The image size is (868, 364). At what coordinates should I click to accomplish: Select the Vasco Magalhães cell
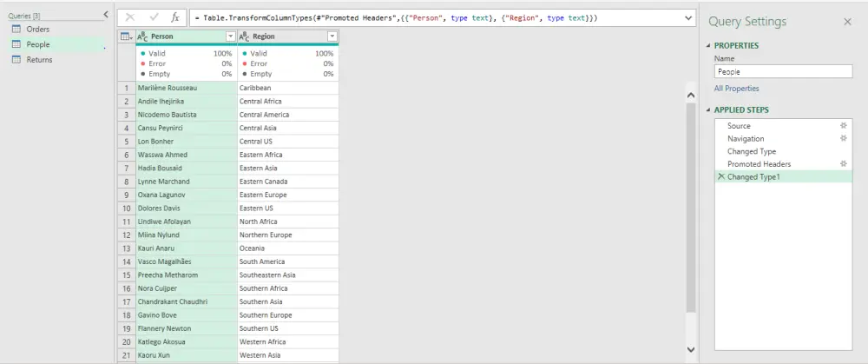click(x=187, y=261)
